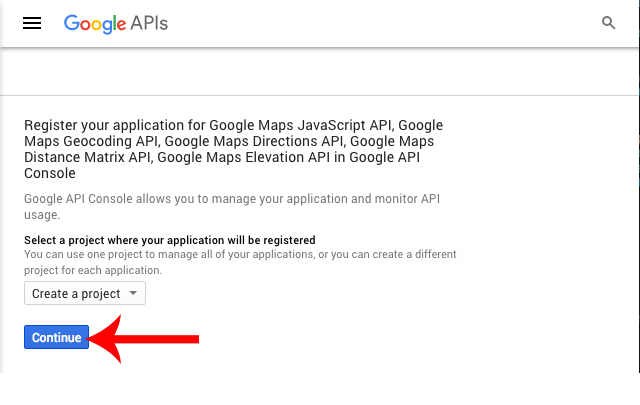This screenshot has height=405, width=640.
Task: Click the colorful Google logo
Action: [95, 24]
